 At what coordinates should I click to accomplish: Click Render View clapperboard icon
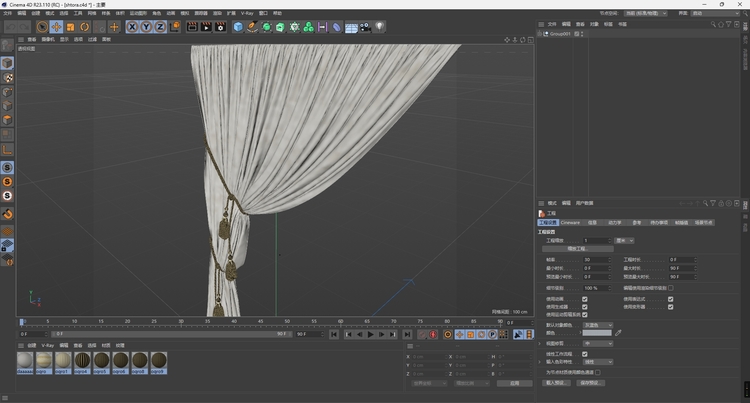(192, 27)
